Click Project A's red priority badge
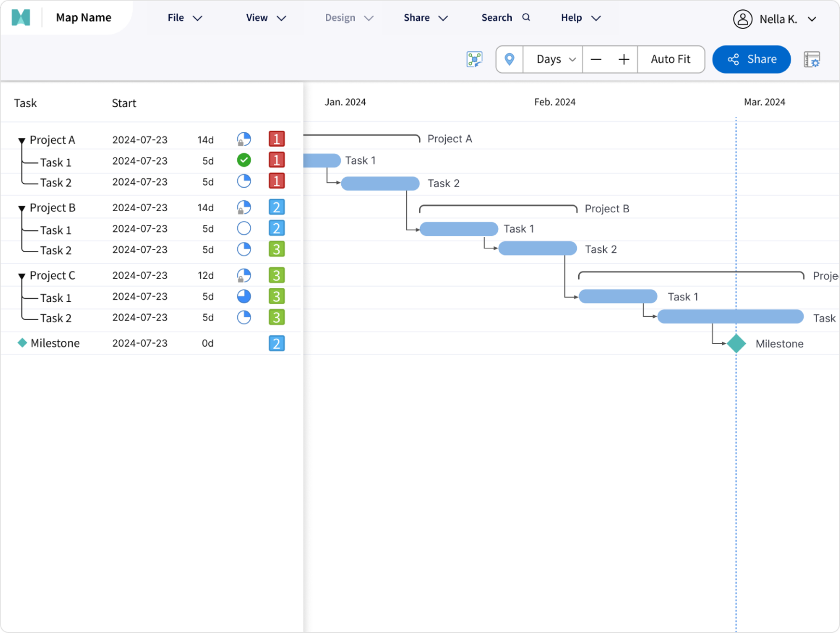The image size is (840, 633). coord(277,139)
